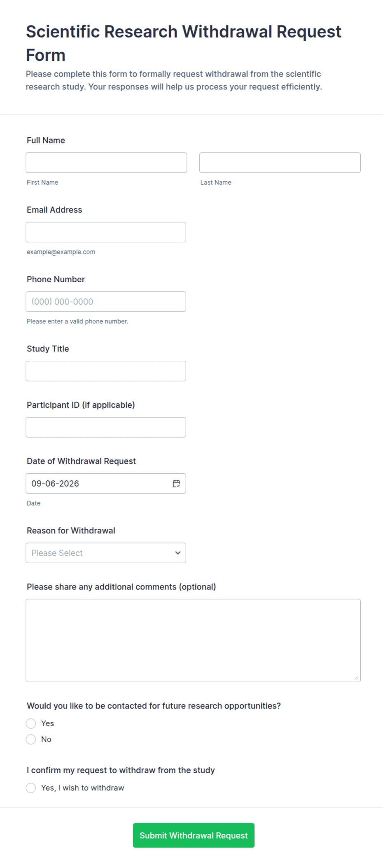This screenshot has height=868, width=383.
Task: Select the Study Title field
Action: [x=106, y=371]
